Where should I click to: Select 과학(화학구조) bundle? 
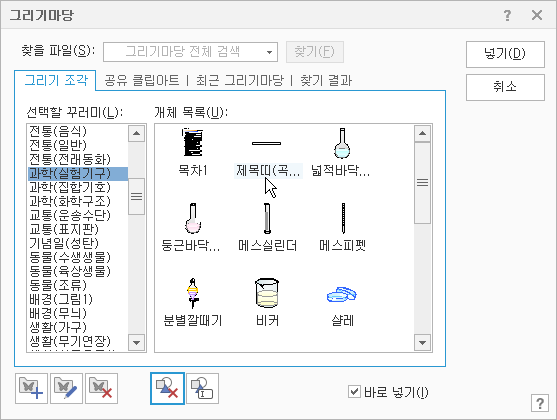[78, 201]
